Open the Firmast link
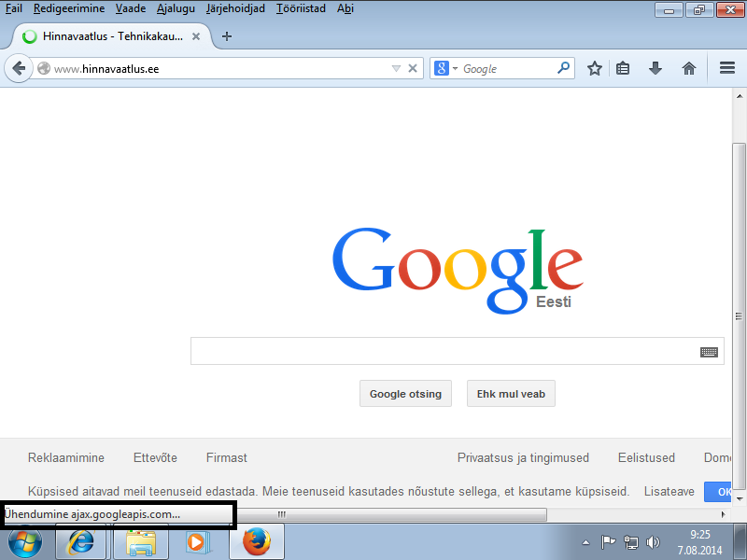The width and height of the screenshot is (747, 560). pyautogui.click(x=227, y=457)
